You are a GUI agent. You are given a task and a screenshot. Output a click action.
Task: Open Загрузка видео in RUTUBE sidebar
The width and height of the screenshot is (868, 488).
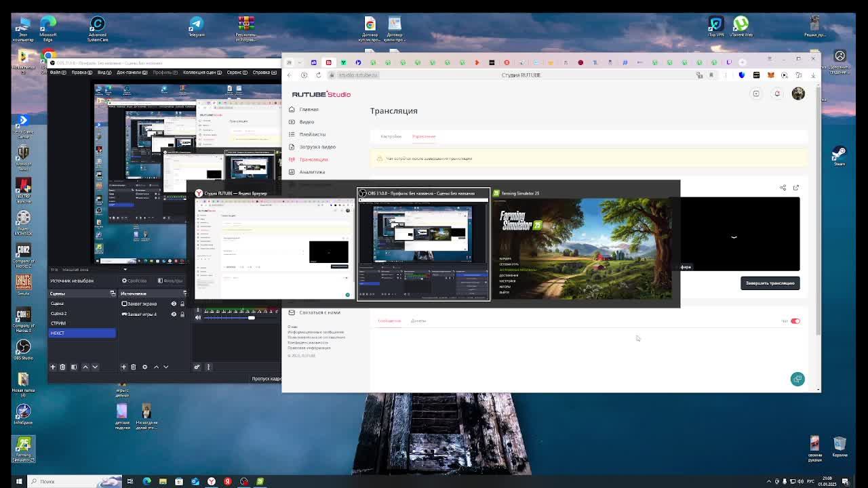(317, 147)
